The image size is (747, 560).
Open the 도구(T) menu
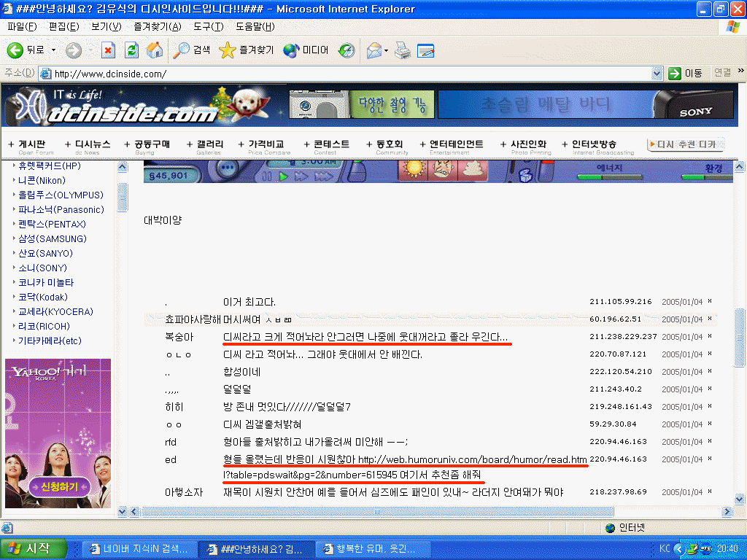click(208, 27)
